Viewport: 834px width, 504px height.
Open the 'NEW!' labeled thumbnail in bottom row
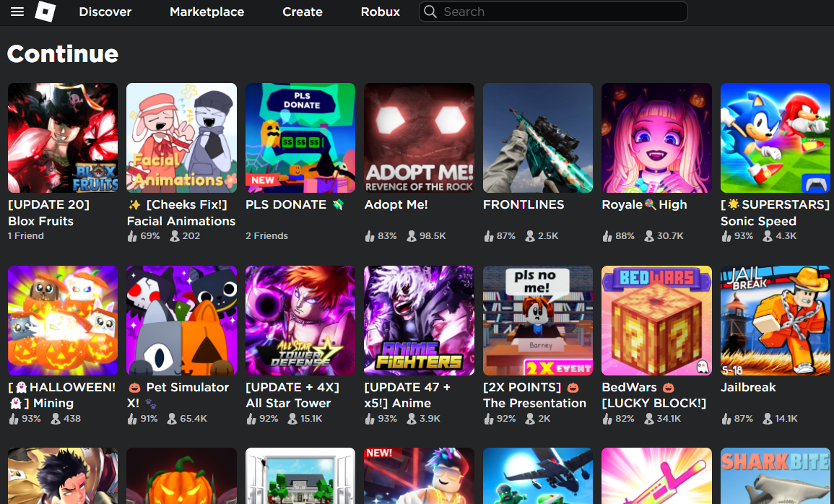pos(419,476)
